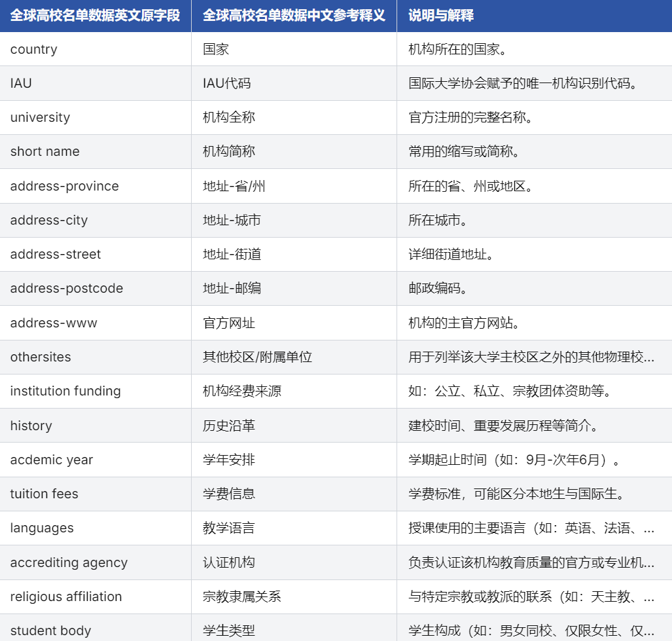This screenshot has width=672, height=641.
Task: Click the '学费信息' cell
Action: [x=294, y=494]
